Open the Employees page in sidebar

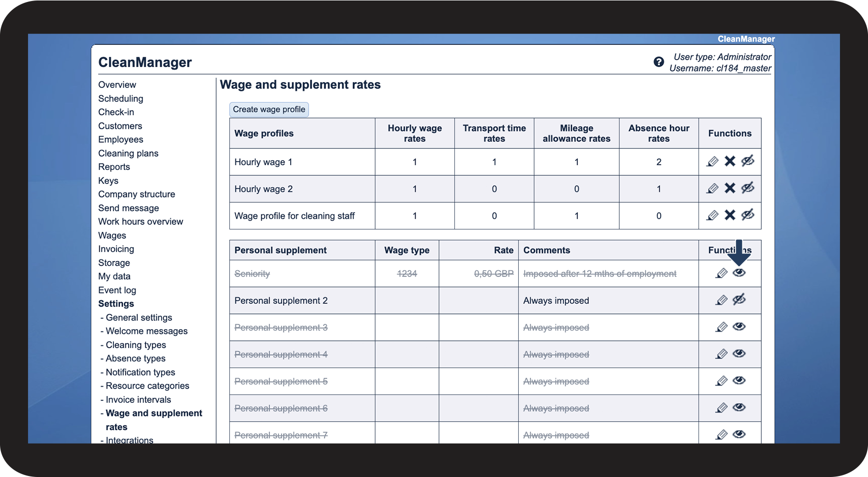click(120, 140)
